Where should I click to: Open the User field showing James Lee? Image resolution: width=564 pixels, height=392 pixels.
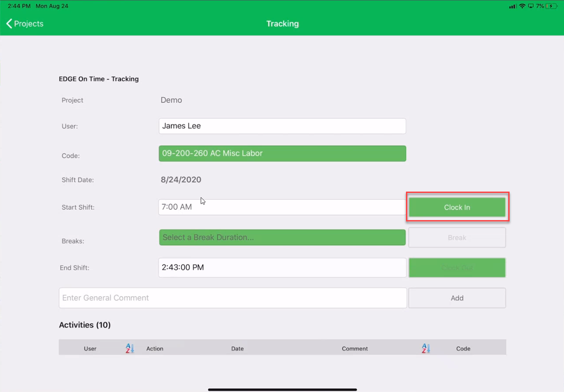pos(282,126)
